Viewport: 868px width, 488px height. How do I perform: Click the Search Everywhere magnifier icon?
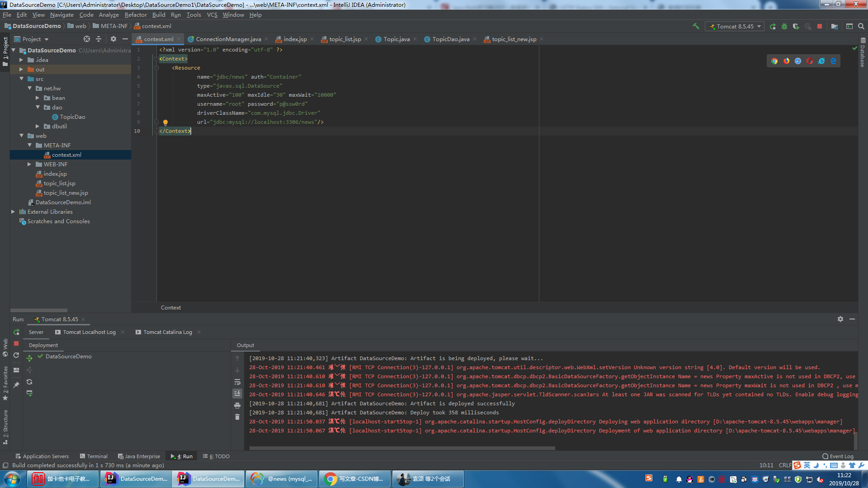point(861,26)
